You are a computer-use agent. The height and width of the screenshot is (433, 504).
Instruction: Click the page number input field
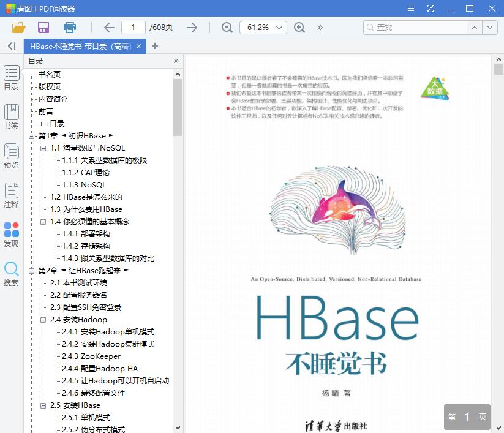click(133, 28)
